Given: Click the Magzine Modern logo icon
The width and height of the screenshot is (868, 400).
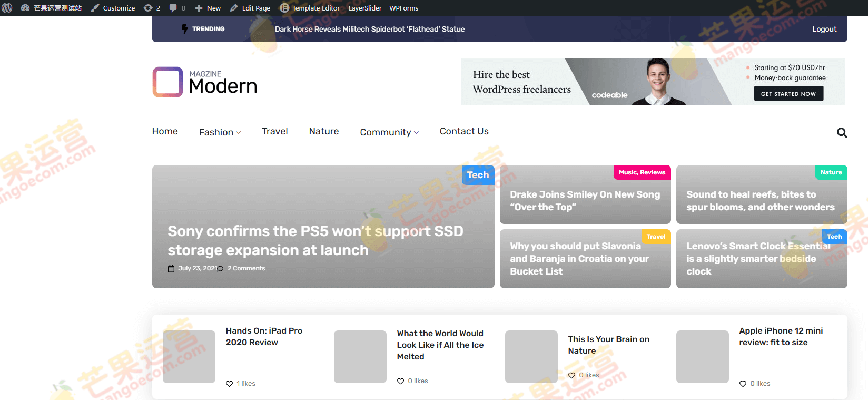Looking at the screenshot, I should click(x=167, y=82).
